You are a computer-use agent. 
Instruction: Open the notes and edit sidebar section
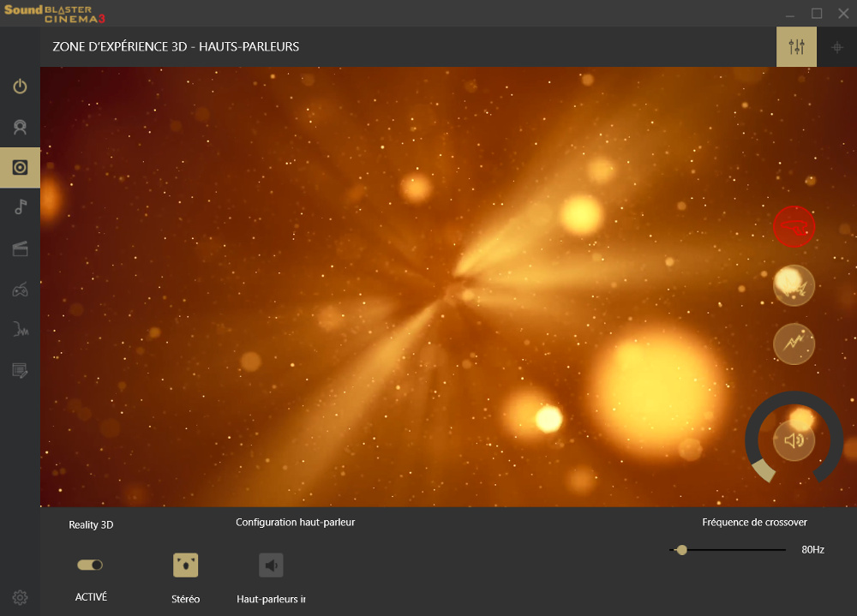(20, 370)
